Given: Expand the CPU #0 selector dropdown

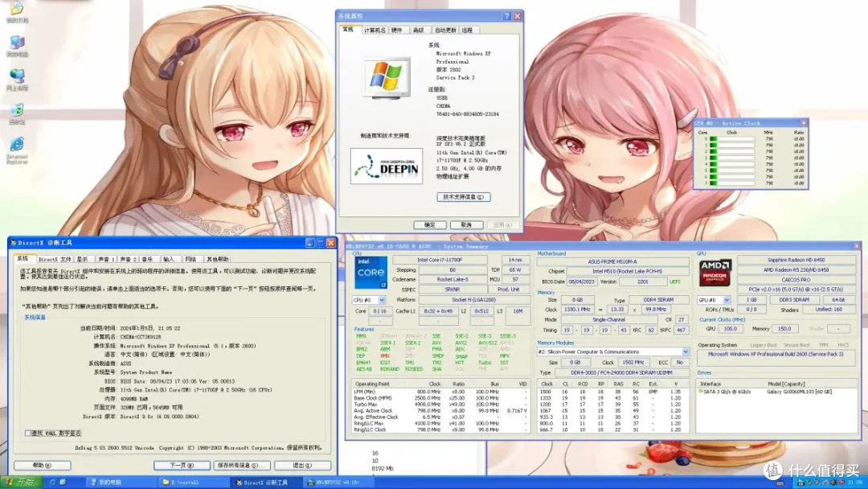Looking at the screenshot, I should tap(382, 300).
